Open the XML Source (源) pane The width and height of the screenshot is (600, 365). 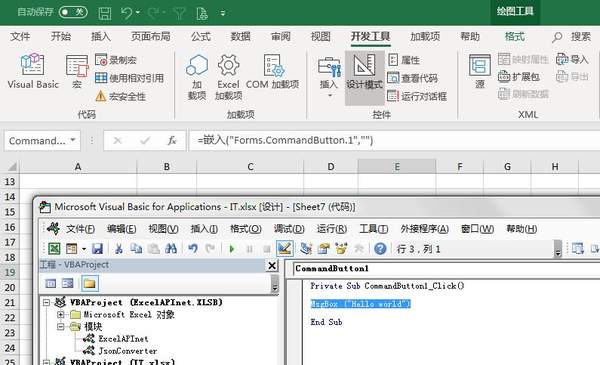(x=480, y=72)
